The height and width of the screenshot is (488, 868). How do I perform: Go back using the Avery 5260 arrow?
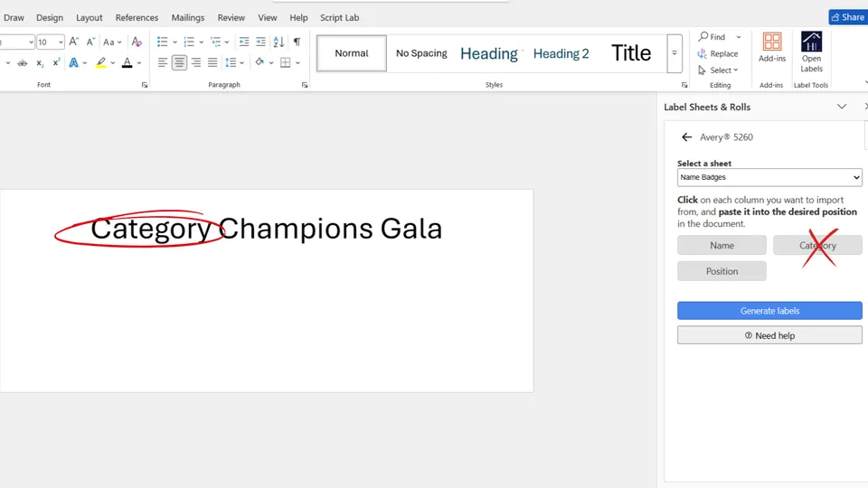pos(686,137)
